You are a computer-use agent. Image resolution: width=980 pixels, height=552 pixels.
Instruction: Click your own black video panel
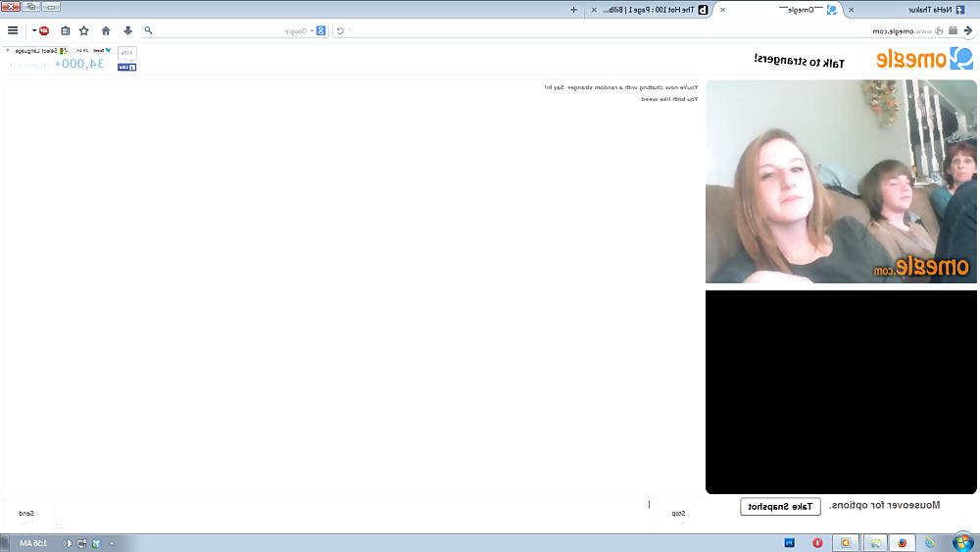[x=841, y=392]
